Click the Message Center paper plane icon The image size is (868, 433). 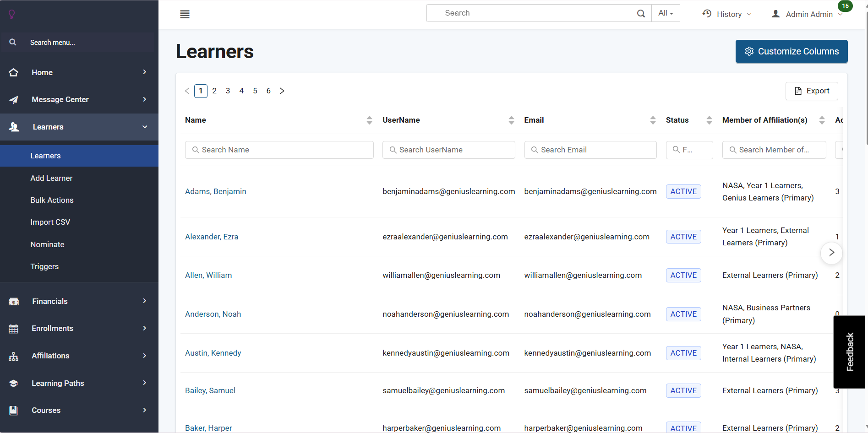click(x=14, y=100)
